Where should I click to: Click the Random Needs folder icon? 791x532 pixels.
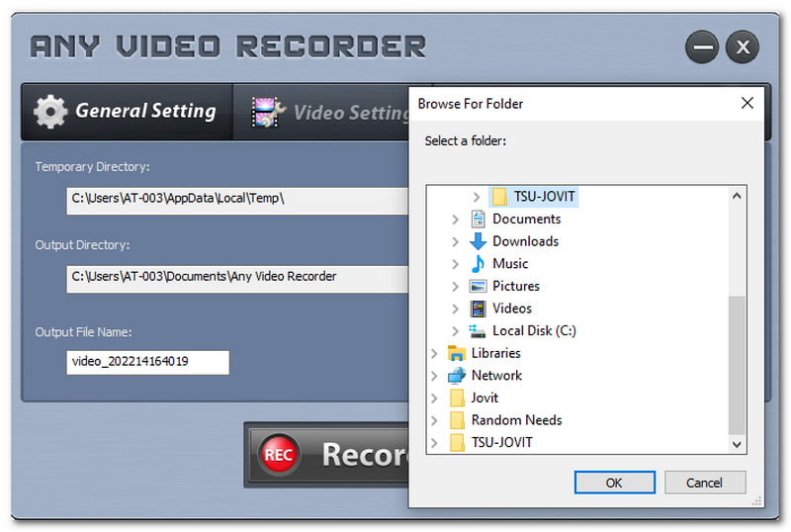pyautogui.click(x=457, y=420)
